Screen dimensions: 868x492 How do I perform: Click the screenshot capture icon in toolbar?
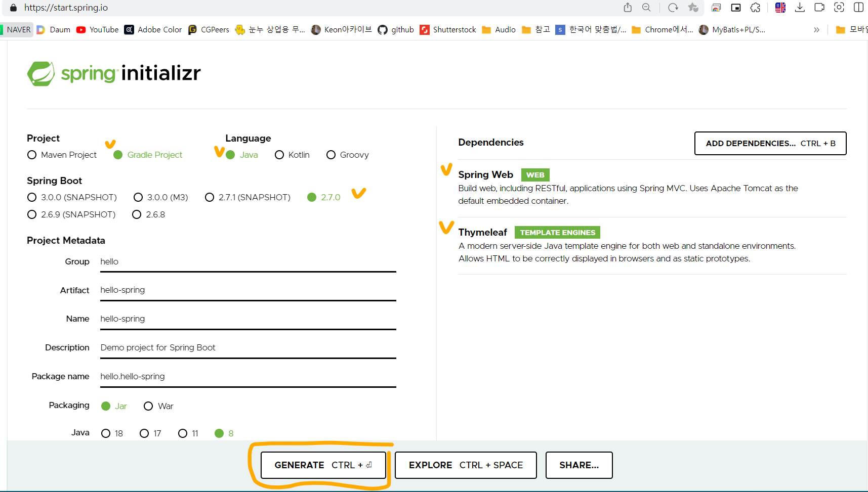[839, 8]
